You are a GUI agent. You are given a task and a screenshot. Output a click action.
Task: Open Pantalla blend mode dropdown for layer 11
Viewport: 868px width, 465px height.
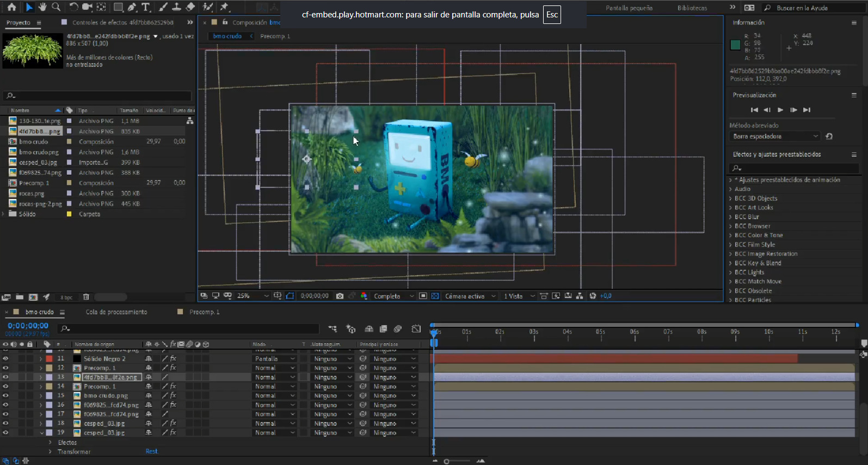tap(275, 359)
